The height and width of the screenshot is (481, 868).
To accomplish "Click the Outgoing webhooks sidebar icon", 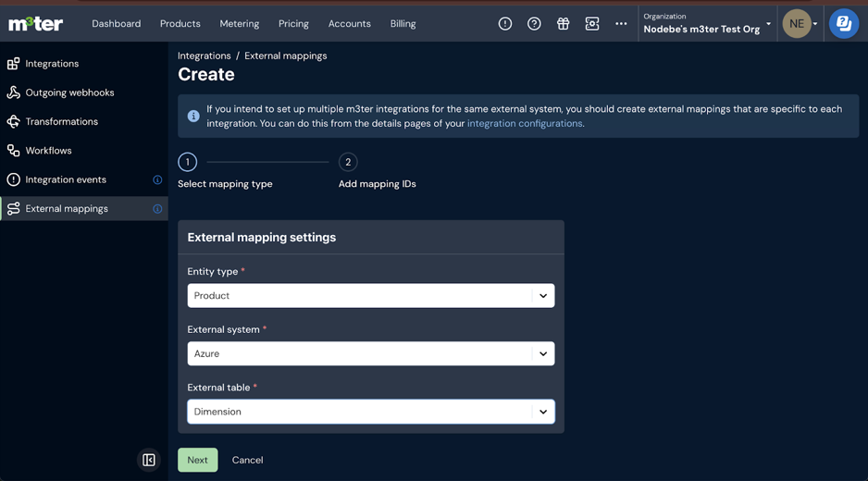I will pyautogui.click(x=13, y=92).
